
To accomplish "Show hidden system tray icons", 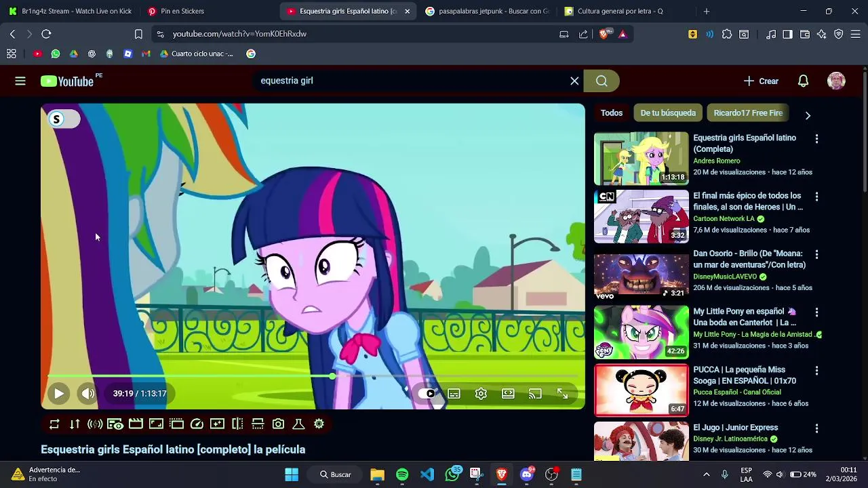I will [x=706, y=474].
